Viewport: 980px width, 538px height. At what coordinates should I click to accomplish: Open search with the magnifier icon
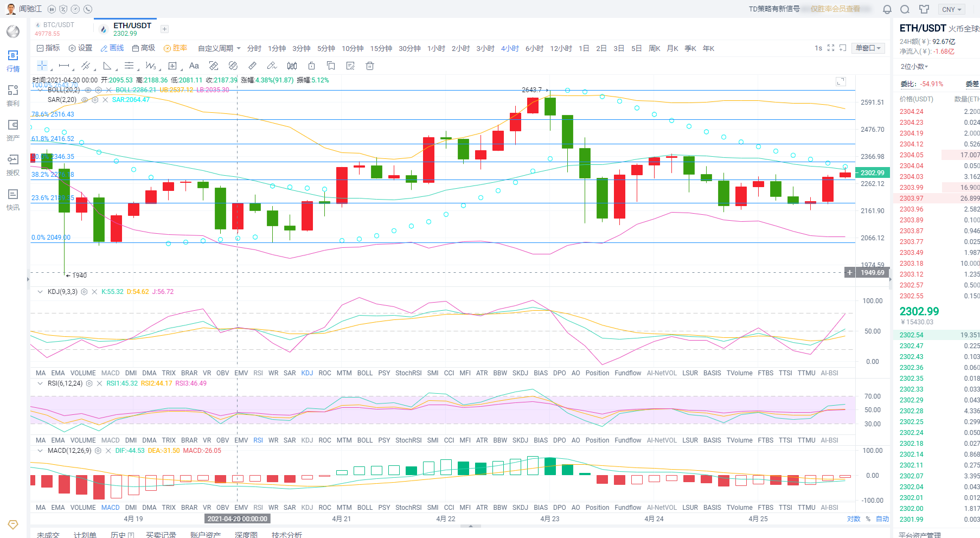905,9
